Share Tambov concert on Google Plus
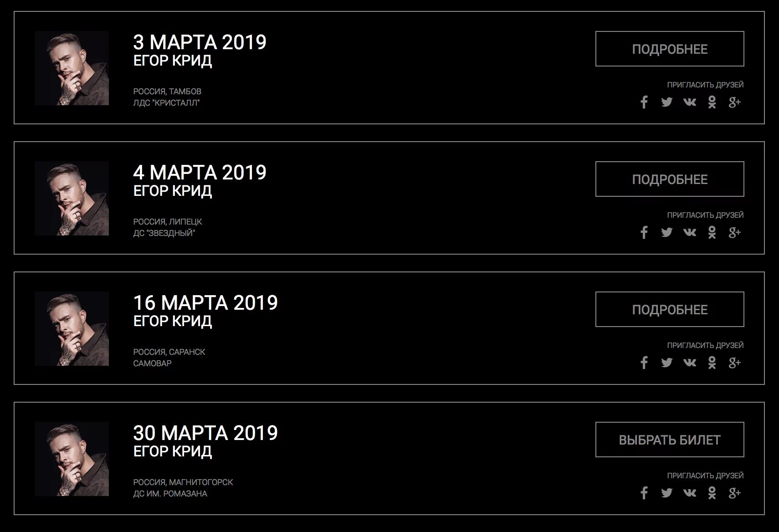 point(734,102)
